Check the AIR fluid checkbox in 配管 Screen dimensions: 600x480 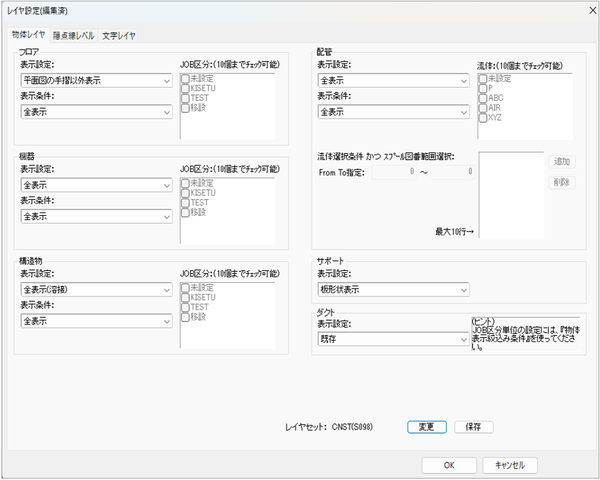tap(483, 108)
